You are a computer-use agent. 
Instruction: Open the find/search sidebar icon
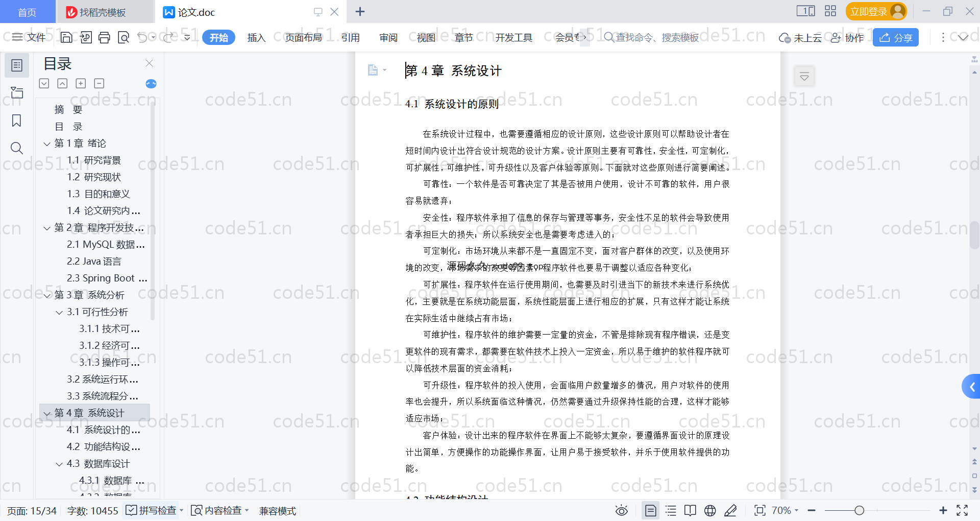click(x=17, y=148)
